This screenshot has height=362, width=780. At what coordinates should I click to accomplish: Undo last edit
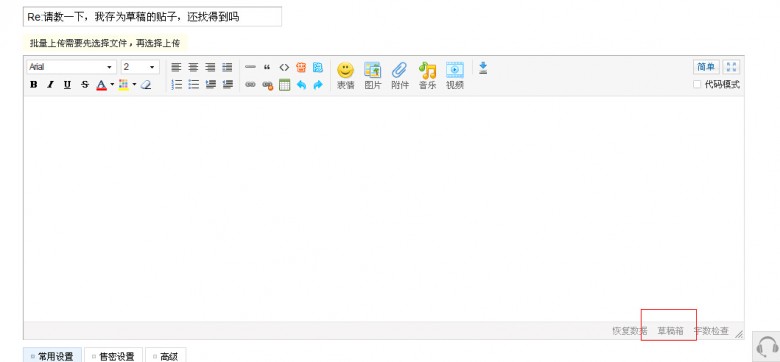pos(301,85)
